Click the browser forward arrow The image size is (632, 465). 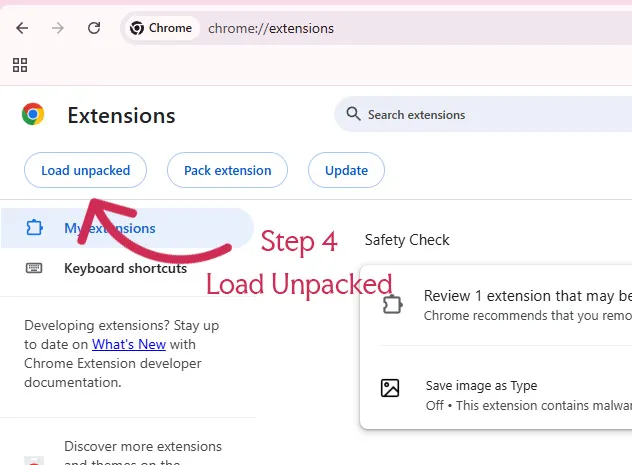58,28
